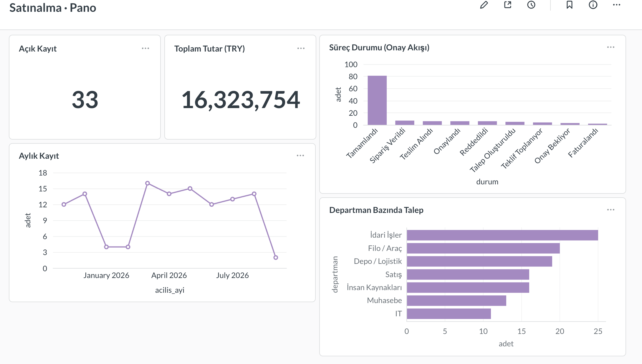Click the Onaylandı bar
Image resolution: width=642 pixels, height=364 pixels.
tap(460, 123)
